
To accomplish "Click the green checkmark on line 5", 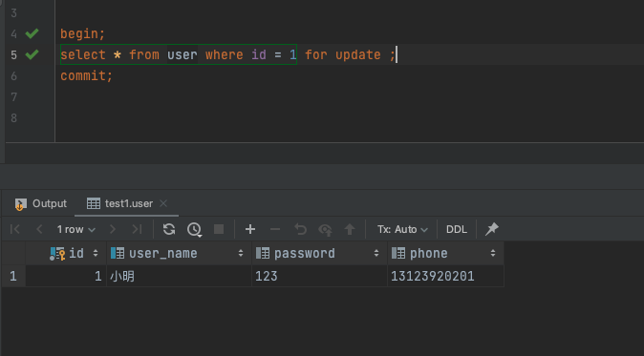I will tap(32, 54).
